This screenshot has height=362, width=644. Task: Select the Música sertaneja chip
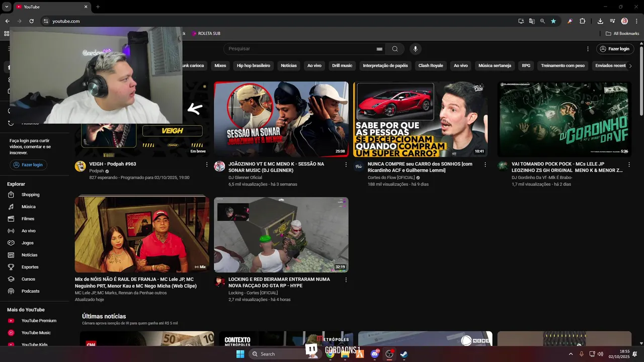coord(495,65)
